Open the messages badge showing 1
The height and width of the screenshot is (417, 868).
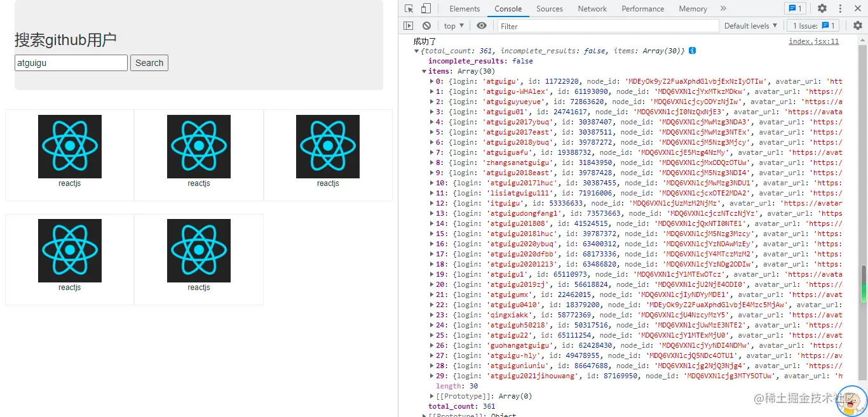pyautogui.click(x=795, y=9)
